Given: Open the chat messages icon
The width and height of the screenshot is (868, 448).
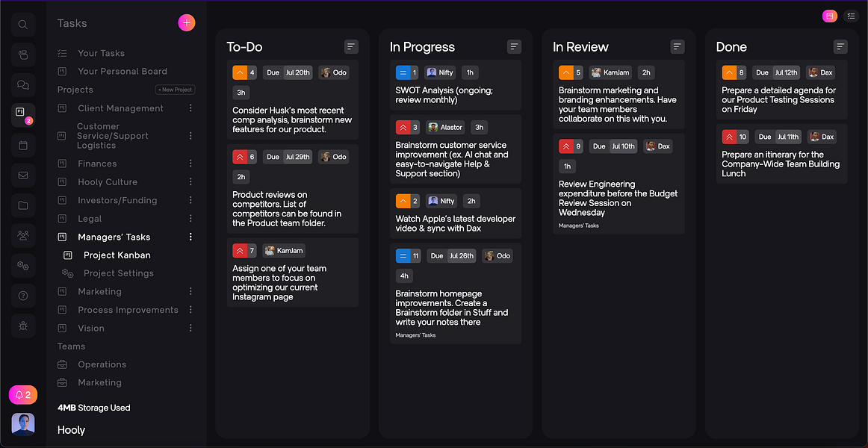Looking at the screenshot, I should pyautogui.click(x=23, y=85).
